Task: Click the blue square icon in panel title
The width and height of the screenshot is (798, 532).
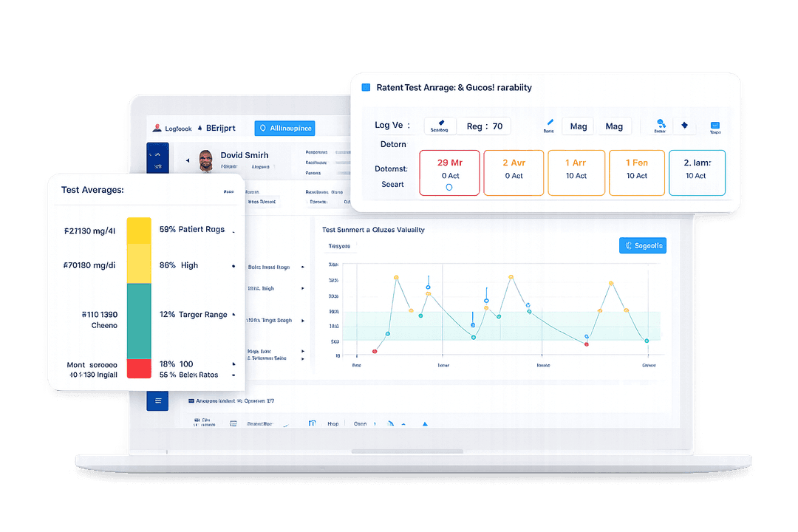Action: [x=366, y=87]
